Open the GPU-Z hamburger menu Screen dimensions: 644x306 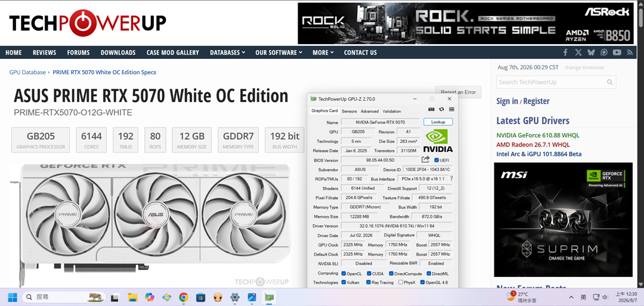pos(451,110)
